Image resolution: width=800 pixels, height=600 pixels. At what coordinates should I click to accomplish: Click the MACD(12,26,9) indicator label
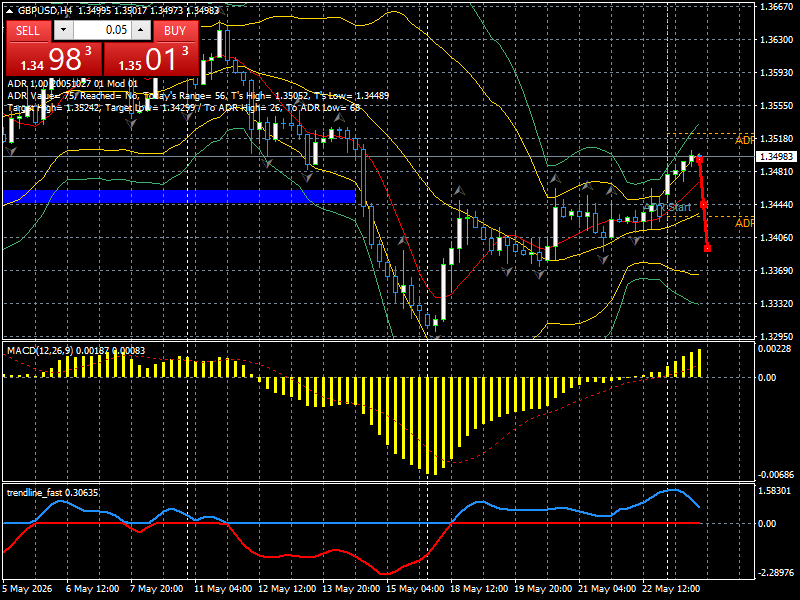tap(76, 351)
